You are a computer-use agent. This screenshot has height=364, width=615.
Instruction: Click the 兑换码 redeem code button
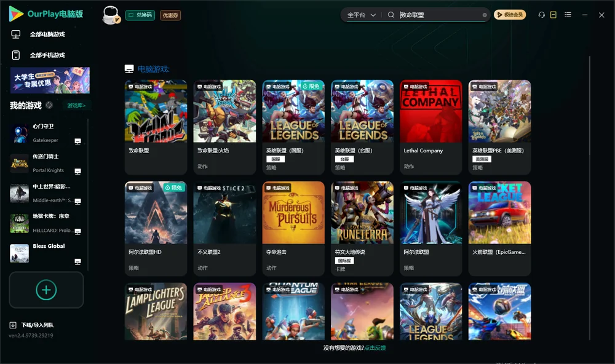click(x=140, y=15)
